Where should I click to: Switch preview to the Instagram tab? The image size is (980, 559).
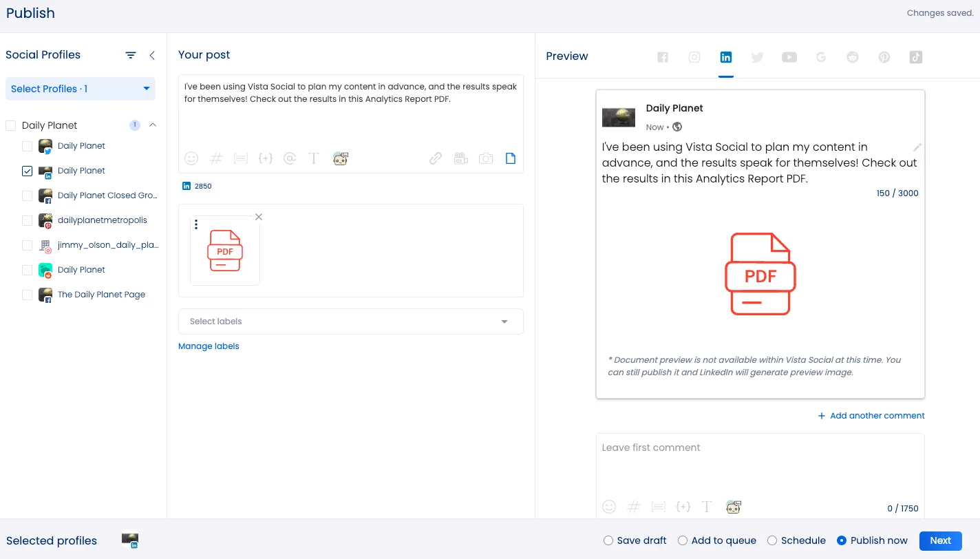(694, 57)
